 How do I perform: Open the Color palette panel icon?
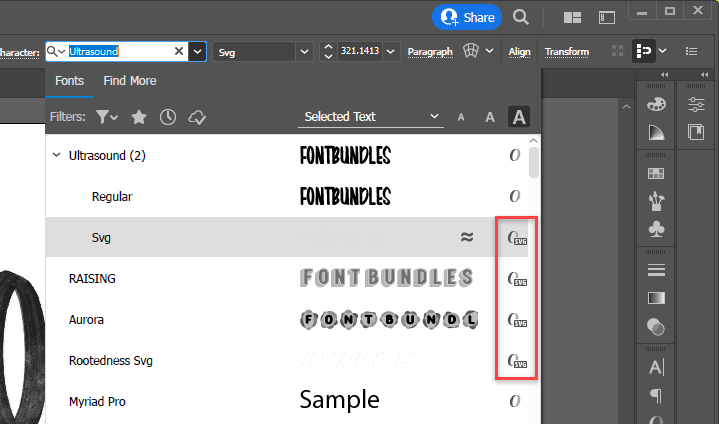(x=656, y=105)
